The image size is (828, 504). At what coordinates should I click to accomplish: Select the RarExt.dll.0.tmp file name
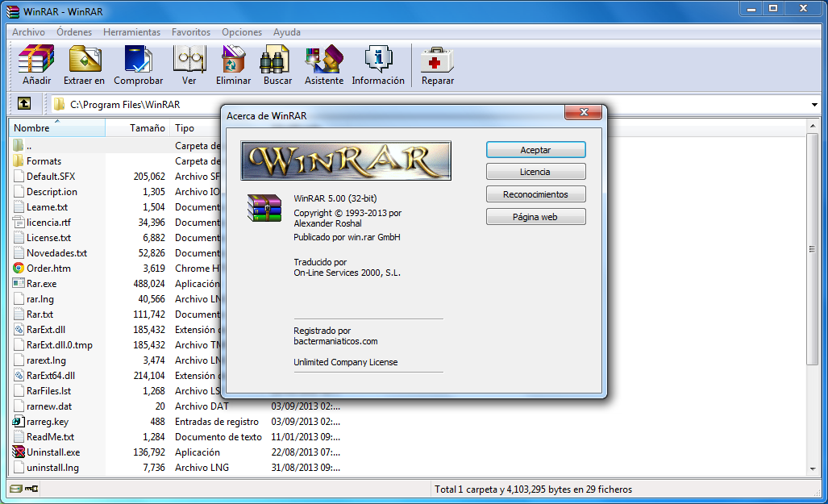[59, 344]
